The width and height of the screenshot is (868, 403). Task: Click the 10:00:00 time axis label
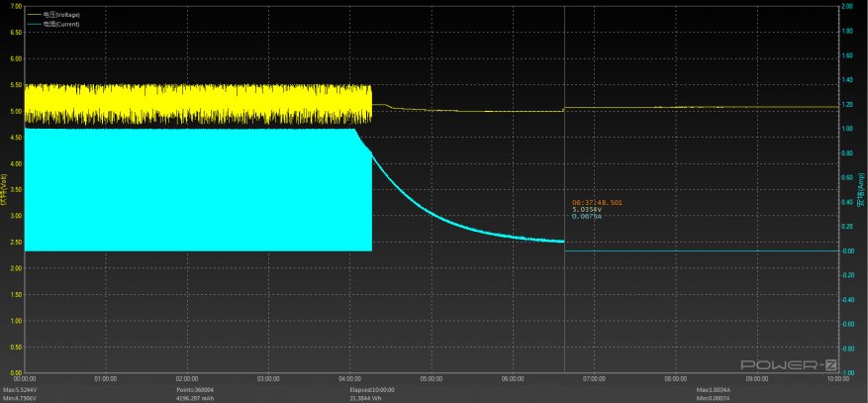tap(836, 377)
